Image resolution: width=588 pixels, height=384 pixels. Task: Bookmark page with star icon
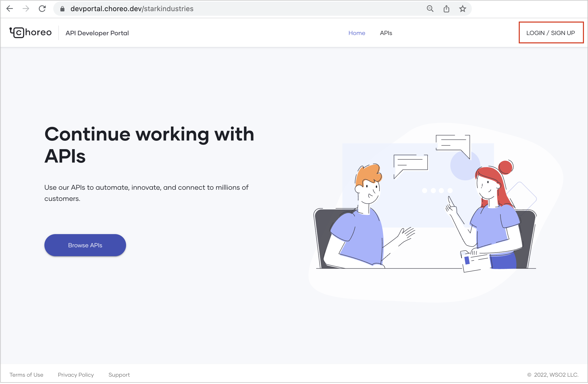(x=463, y=9)
